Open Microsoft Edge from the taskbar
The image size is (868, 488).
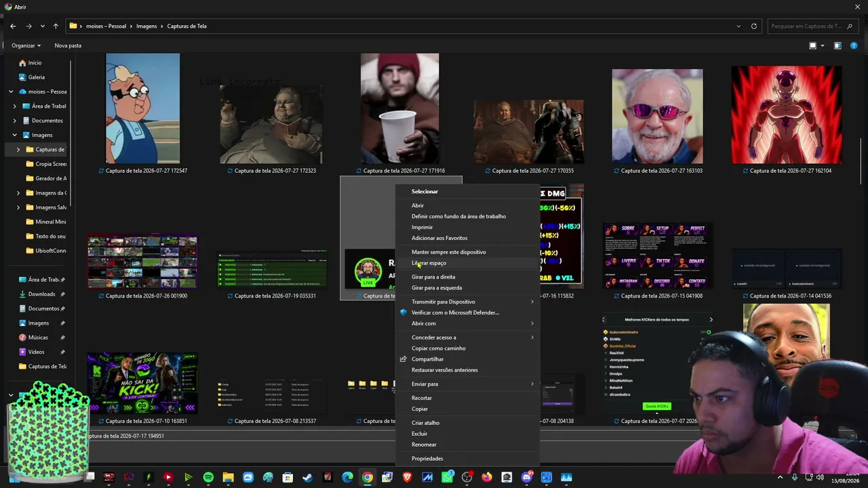(x=347, y=477)
